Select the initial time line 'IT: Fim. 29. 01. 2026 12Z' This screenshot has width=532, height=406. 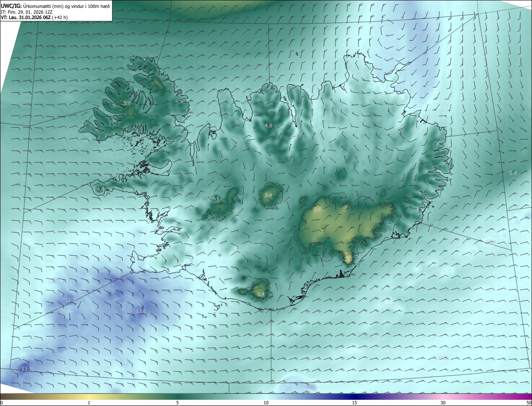[x=27, y=12]
